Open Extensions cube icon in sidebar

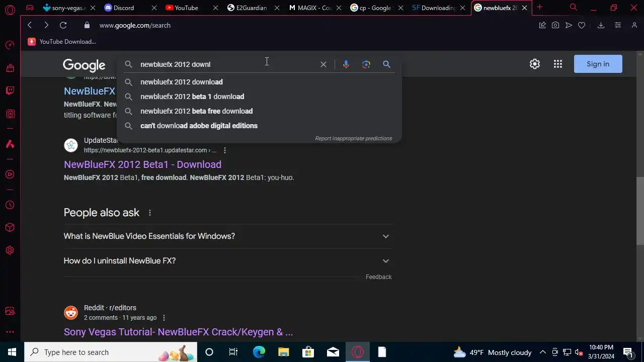pyautogui.click(x=10, y=228)
